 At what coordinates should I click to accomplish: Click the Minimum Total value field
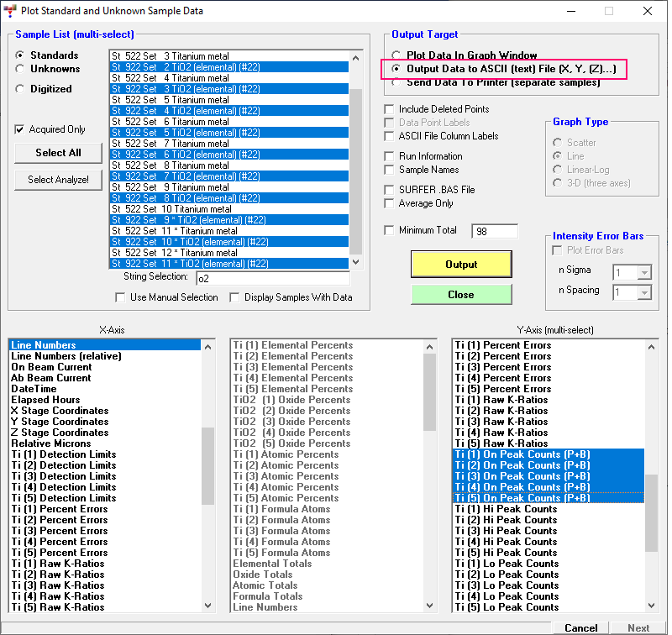(495, 231)
